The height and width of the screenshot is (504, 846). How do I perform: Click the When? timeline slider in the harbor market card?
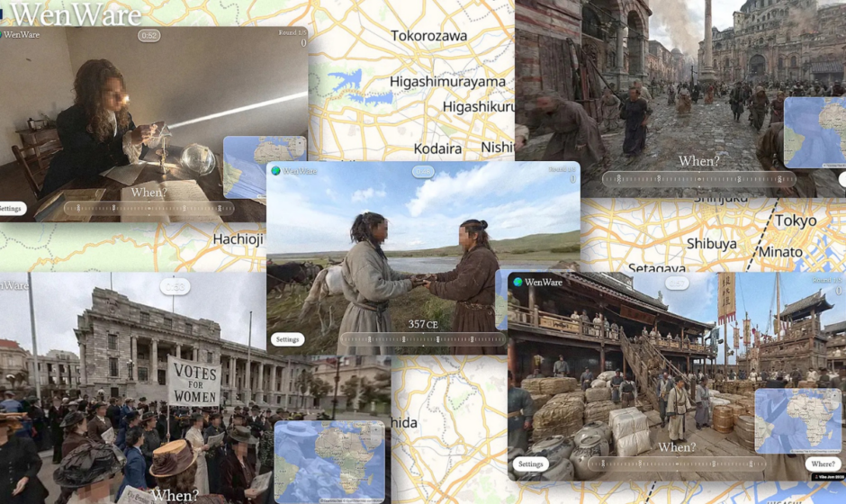coord(677,463)
